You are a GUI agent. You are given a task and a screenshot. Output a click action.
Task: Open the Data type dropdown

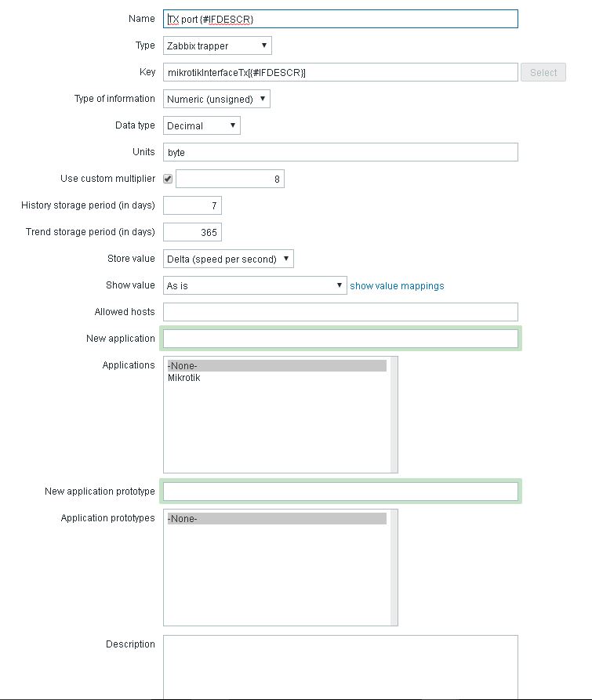tap(202, 125)
